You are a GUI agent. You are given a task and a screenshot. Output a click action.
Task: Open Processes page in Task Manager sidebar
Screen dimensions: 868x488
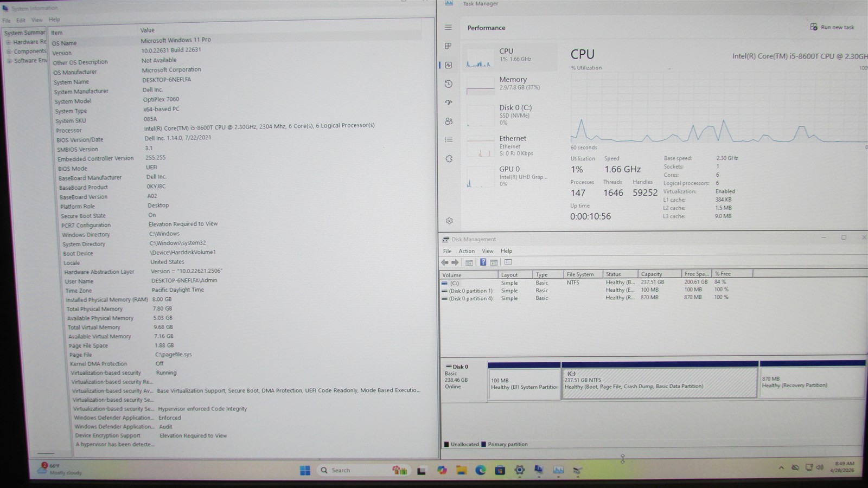pos(448,47)
